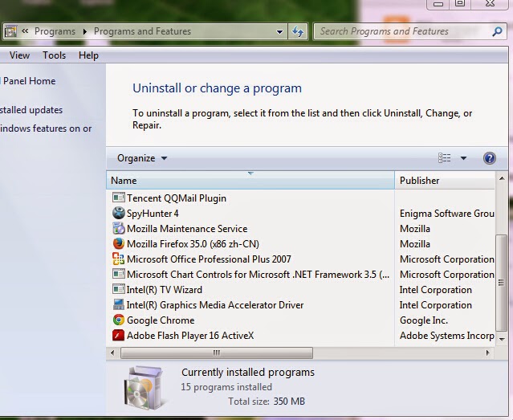Open Windows features on or off link

click(46, 128)
